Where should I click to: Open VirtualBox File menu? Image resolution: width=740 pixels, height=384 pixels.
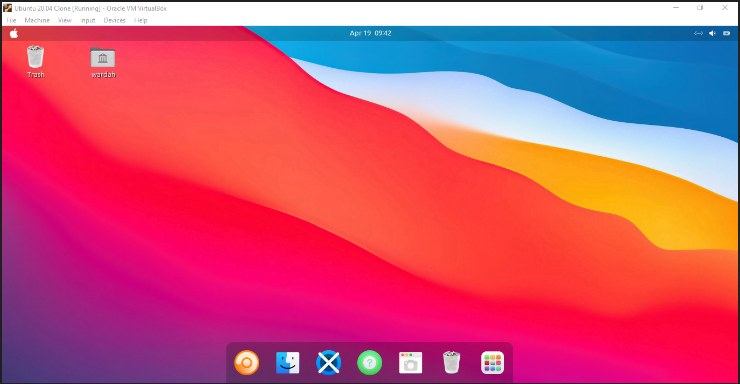[x=11, y=20]
